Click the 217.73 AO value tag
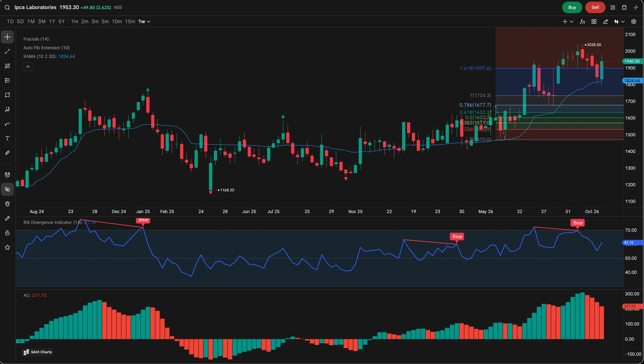This screenshot has height=364, width=644. coord(632,306)
